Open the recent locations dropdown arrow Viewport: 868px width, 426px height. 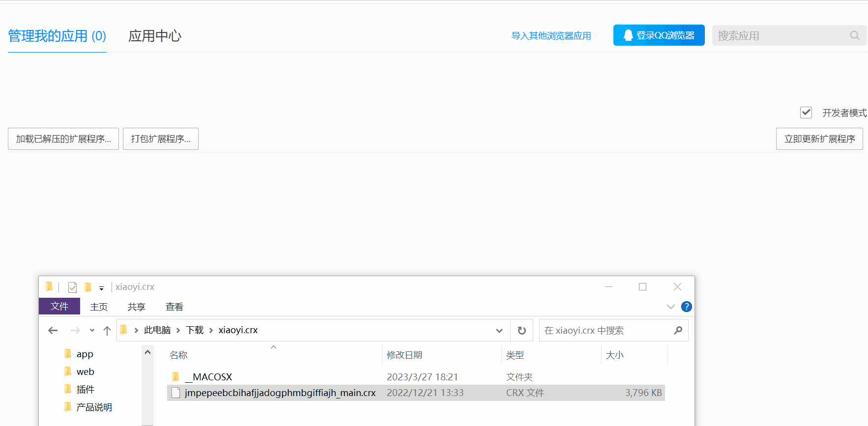tap(92, 331)
